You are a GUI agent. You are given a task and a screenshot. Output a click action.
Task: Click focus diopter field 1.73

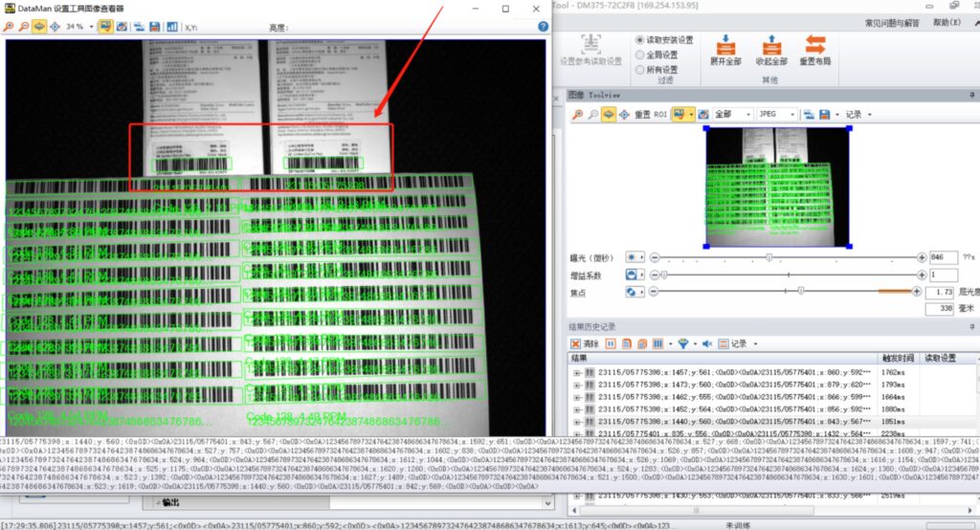(x=941, y=292)
